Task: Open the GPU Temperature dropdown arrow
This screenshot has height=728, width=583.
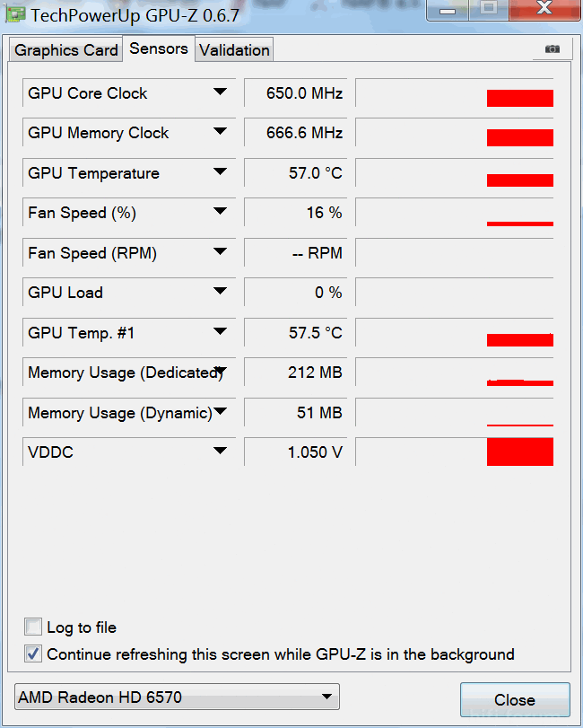Action: click(221, 171)
